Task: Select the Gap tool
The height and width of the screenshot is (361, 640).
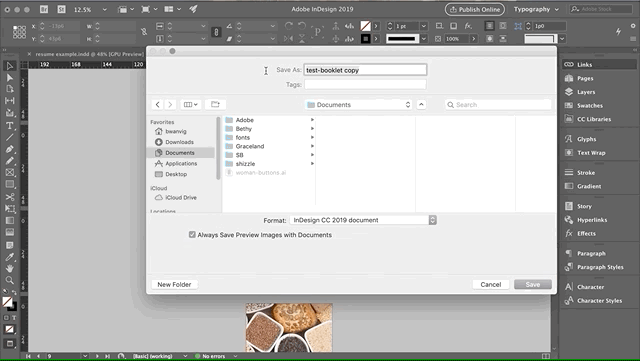Action: coord(10,100)
